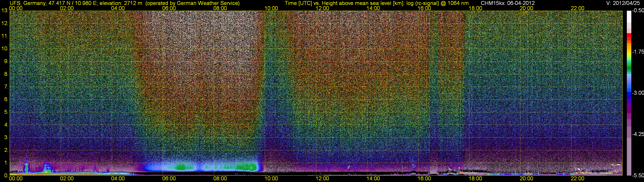This screenshot has width=644, height=182.
Task: Click the "06:00" label on the top time axis
Action: pos(169,8)
